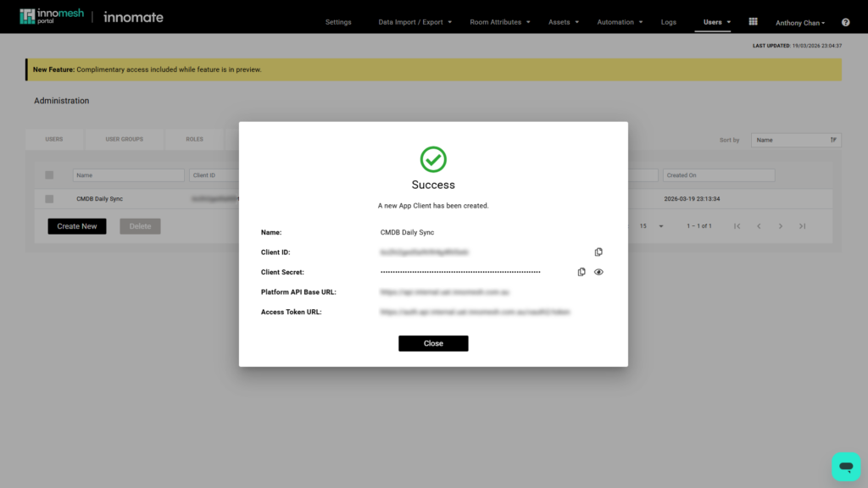The height and width of the screenshot is (488, 868).
Task: Expand the Data Import / Export menu
Action: click(x=415, y=23)
